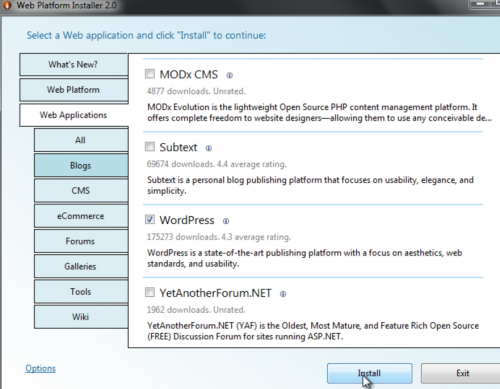This screenshot has height=389, width=500.
Task: Click the Subtext application title
Action: [178, 147]
